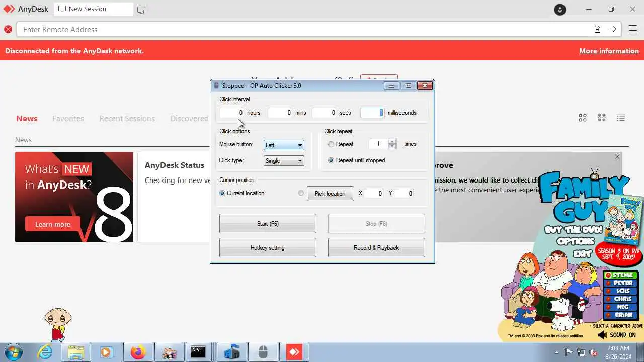Select Chris in character list
Viewport: 644px width, 362px height.
[x=621, y=299]
